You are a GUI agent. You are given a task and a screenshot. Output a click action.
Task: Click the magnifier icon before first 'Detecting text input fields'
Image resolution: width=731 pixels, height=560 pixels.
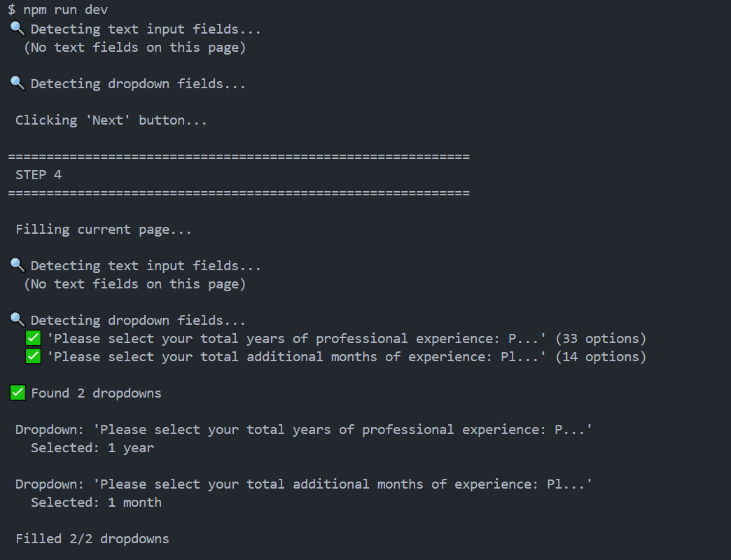(18, 29)
